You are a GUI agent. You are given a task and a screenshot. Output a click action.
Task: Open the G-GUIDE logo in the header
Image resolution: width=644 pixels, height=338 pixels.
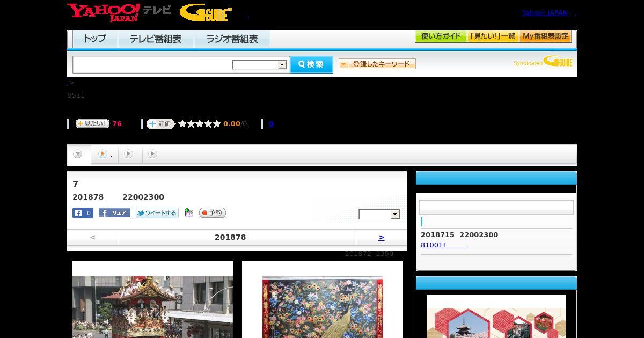[x=206, y=13]
